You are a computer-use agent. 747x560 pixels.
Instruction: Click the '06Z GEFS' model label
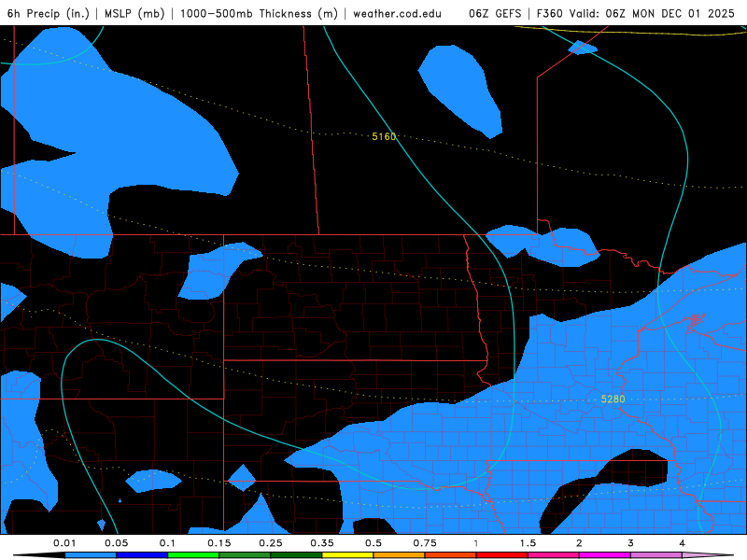(x=495, y=13)
